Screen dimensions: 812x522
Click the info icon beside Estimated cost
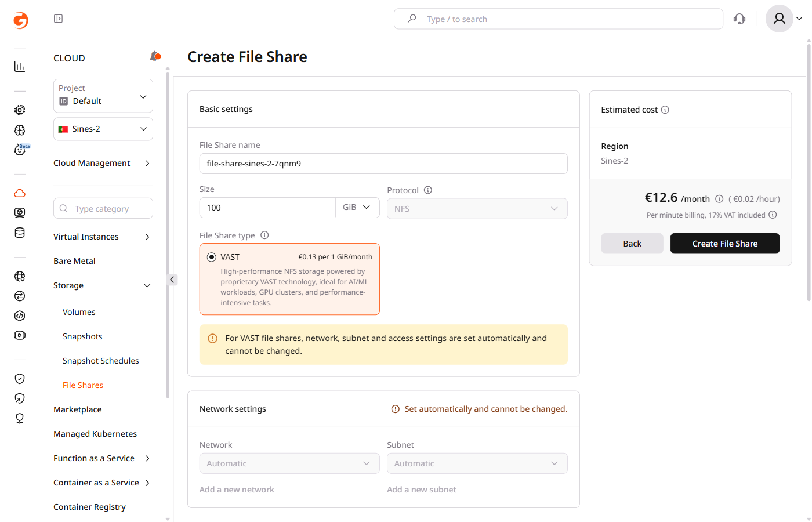pyautogui.click(x=665, y=110)
